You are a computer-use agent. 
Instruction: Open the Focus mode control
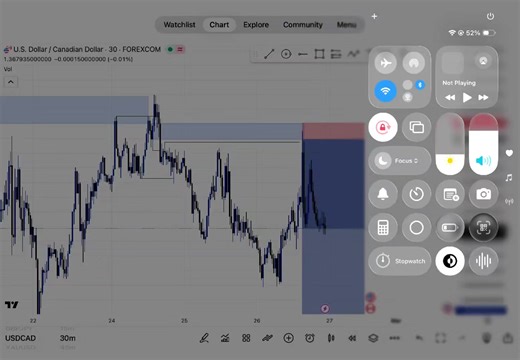point(400,161)
